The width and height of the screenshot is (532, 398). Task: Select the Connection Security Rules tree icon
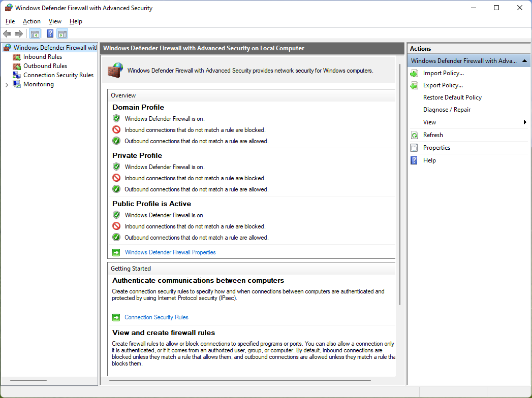[17, 75]
